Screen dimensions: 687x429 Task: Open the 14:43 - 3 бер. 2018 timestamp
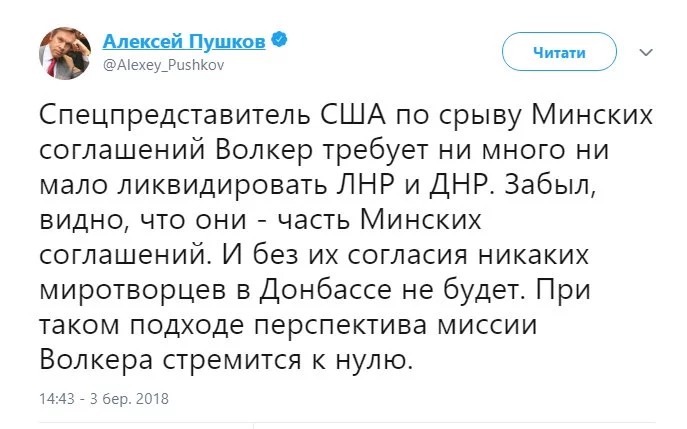tap(104, 399)
